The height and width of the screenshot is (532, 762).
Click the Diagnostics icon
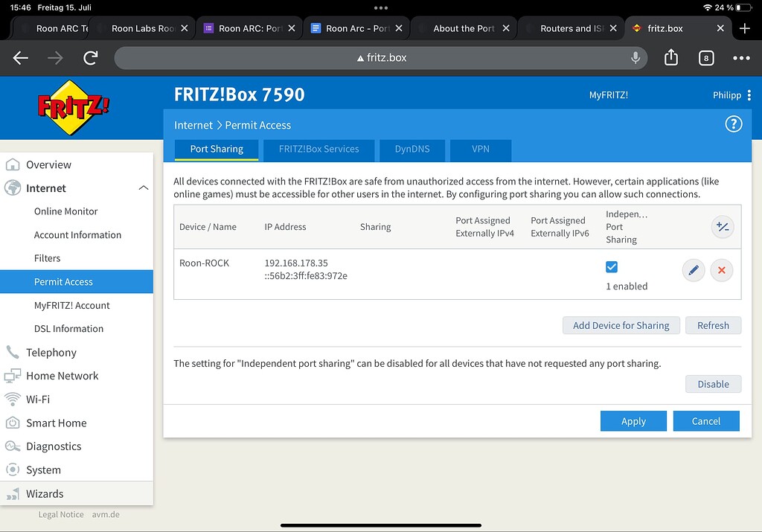pos(13,446)
